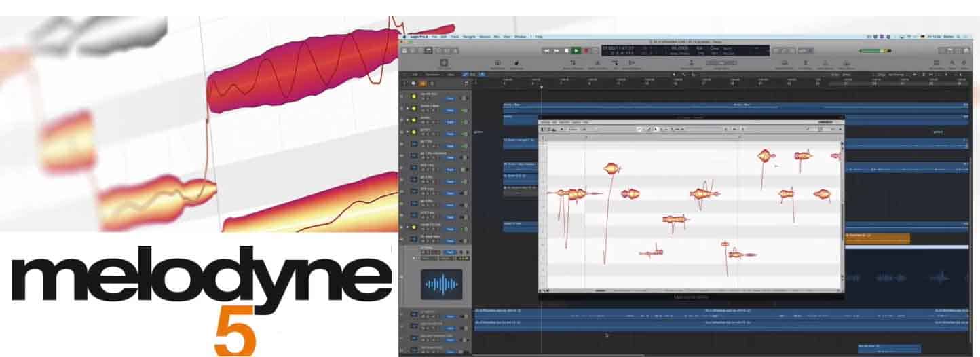Image resolution: width=980 pixels, height=357 pixels.
Task: Open the tracks area Edit dropdown menu
Action: tap(415, 75)
